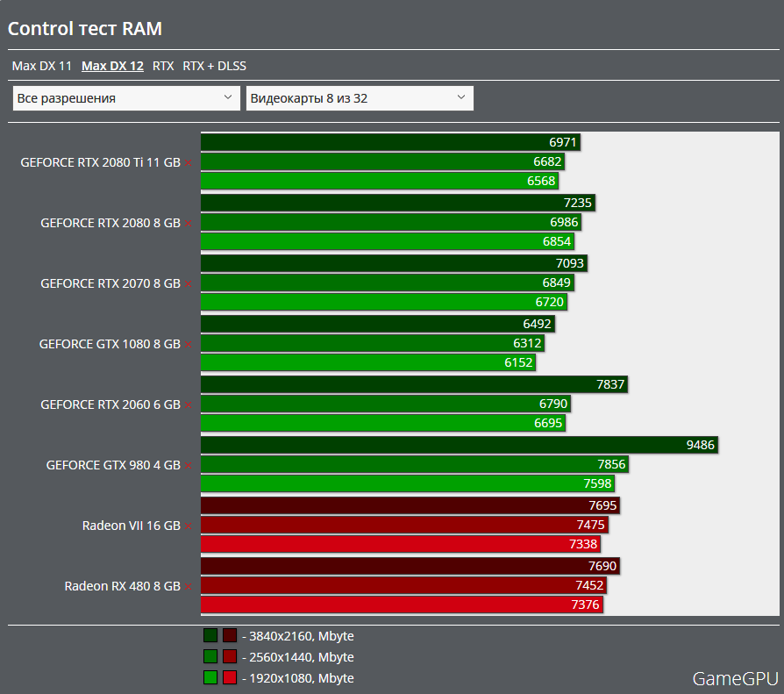This screenshot has width=784, height=694.
Task: Remove GEFORCE RTX 2080 8 GB with red X
Action: pyautogui.click(x=188, y=223)
